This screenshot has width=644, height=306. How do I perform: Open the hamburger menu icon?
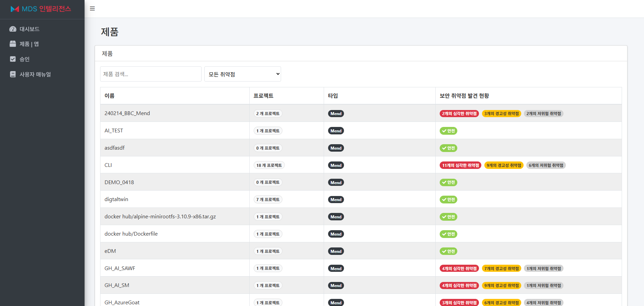pos(92,8)
